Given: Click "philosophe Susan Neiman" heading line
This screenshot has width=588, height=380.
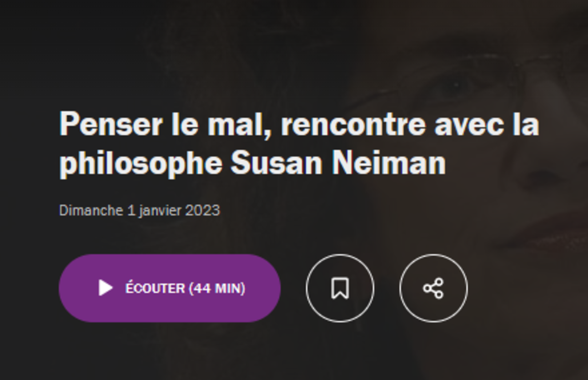Looking at the screenshot, I should pyautogui.click(x=253, y=163).
